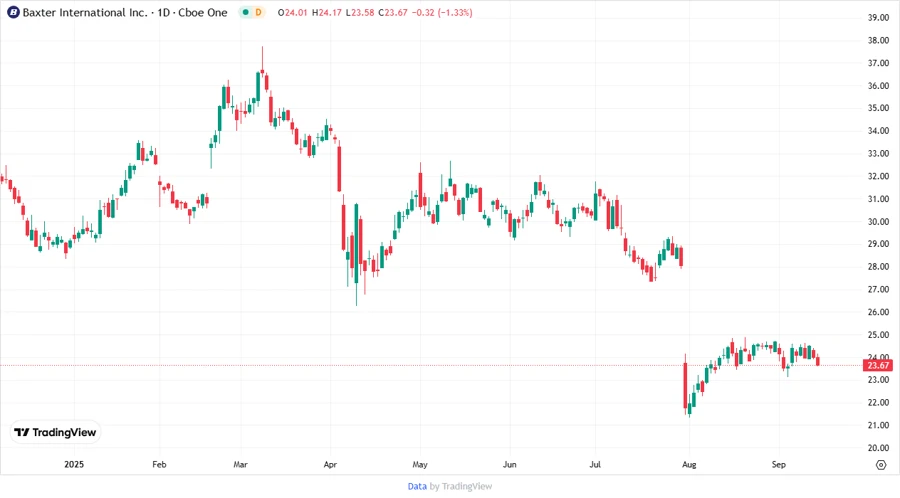Click the 39.00 price axis label

pos(878,18)
